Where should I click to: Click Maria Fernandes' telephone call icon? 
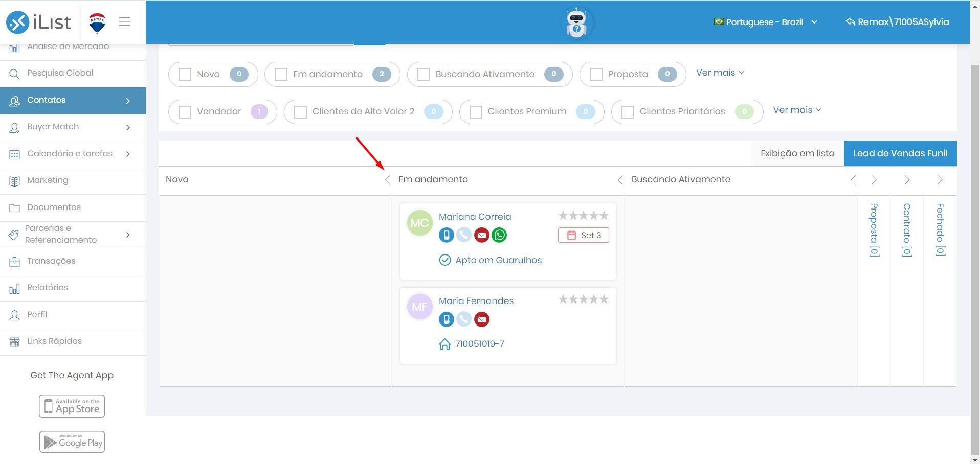(x=464, y=319)
